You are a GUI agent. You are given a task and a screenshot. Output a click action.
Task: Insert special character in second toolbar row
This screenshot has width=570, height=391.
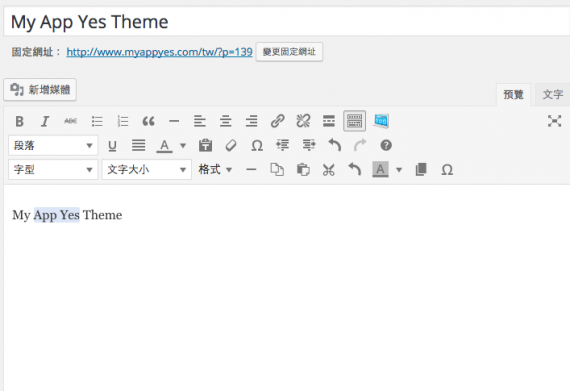click(x=257, y=146)
